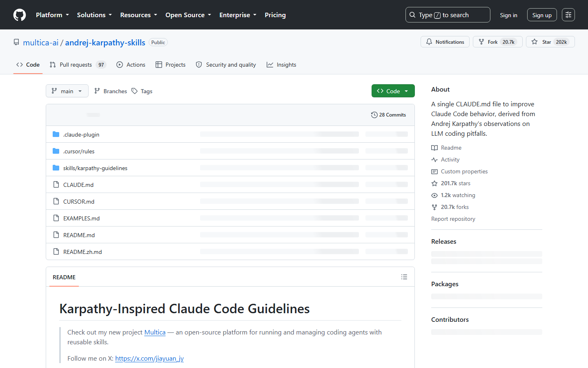Screen dimensions: 588x368
Task: Click the file icon beside EXAMPLES.md
Action: pyautogui.click(x=56, y=218)
